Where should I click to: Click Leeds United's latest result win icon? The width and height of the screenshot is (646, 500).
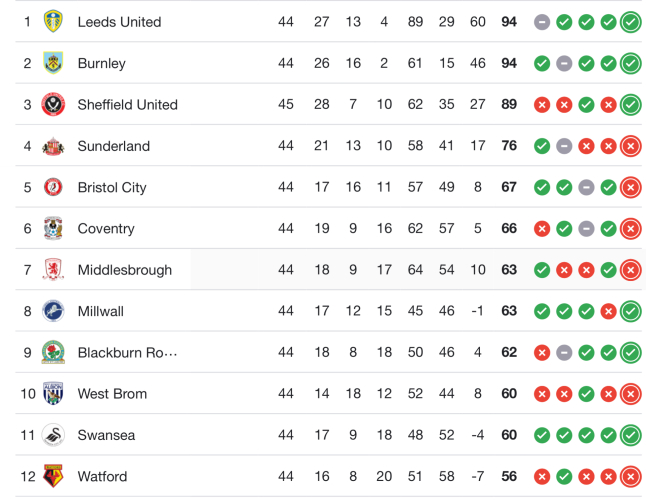630,21
